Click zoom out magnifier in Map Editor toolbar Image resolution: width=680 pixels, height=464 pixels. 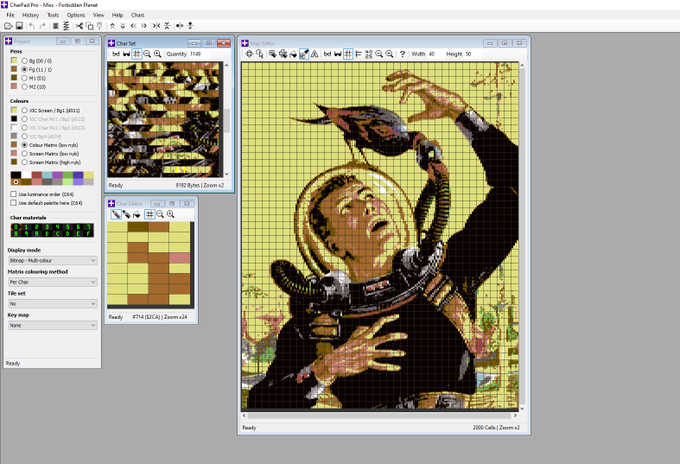coord(379,54)
